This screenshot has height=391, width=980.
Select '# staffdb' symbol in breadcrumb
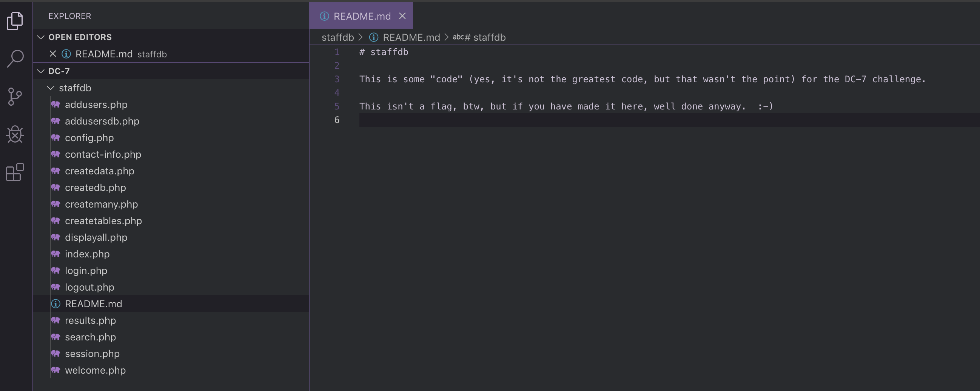point(485,37)
